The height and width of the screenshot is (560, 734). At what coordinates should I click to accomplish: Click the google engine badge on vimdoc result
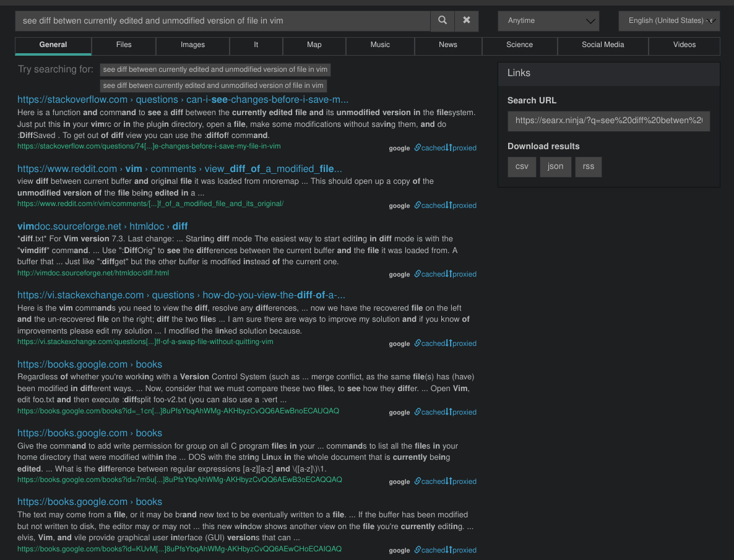(x=399, y=274)
